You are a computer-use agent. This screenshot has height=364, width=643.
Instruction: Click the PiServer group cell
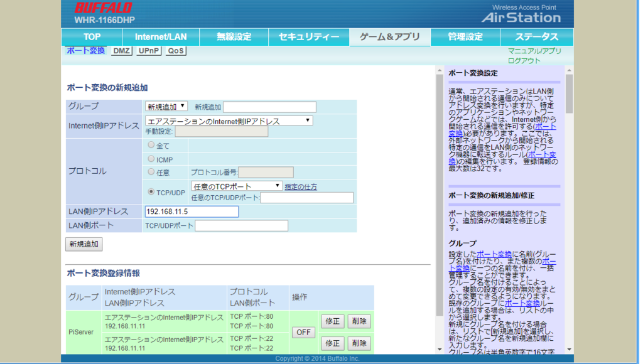pos(84,332)
